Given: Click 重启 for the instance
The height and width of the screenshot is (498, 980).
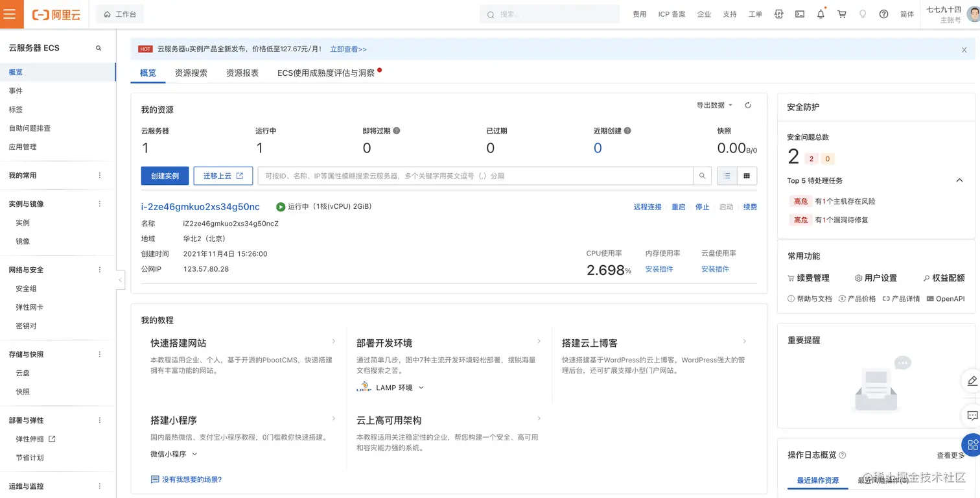Looking at the screenshot, I should (x=678, y=207).
